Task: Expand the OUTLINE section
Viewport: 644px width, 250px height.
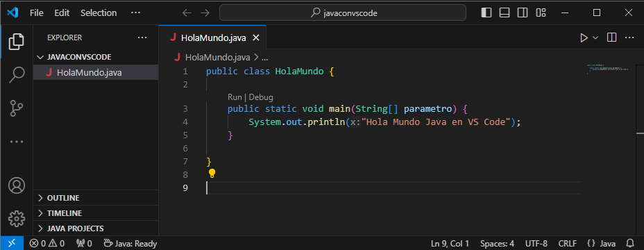Action: (x=96, y=198)
